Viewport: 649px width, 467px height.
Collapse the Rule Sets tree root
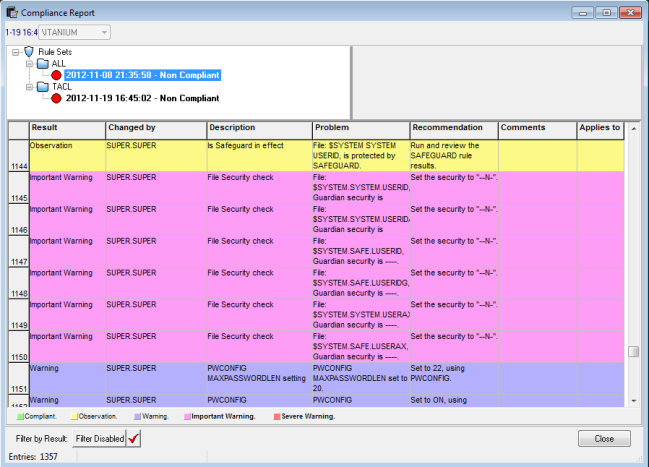pos(16,51)
